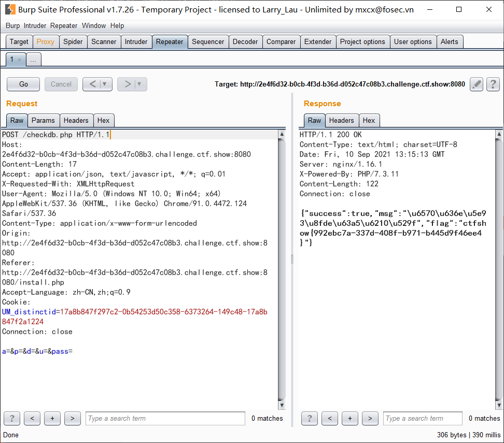Click the response search help ? button
This screenshot has width=504, height=443.
pos(310,418)
